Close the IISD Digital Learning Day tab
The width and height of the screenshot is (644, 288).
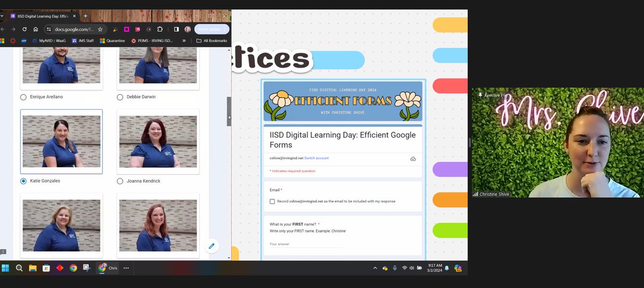click(76, 16)
